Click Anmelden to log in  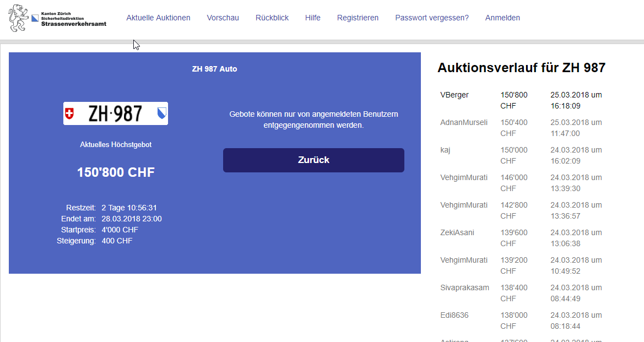[502, 18]
